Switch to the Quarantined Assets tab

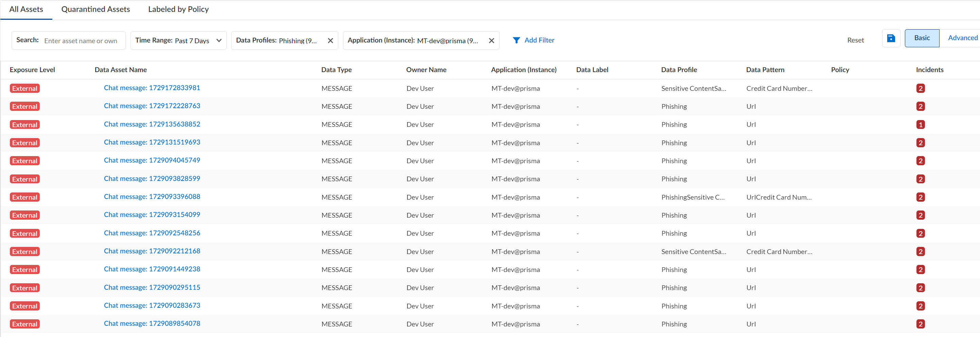(x=96, y=10)
